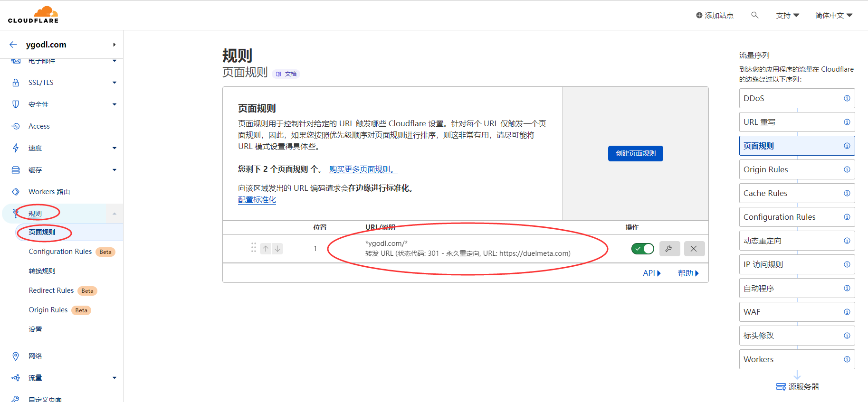Viewport: 868px width, 402px height.
Task: Open the 支持 dropdown menu
Action: [788, 16]
